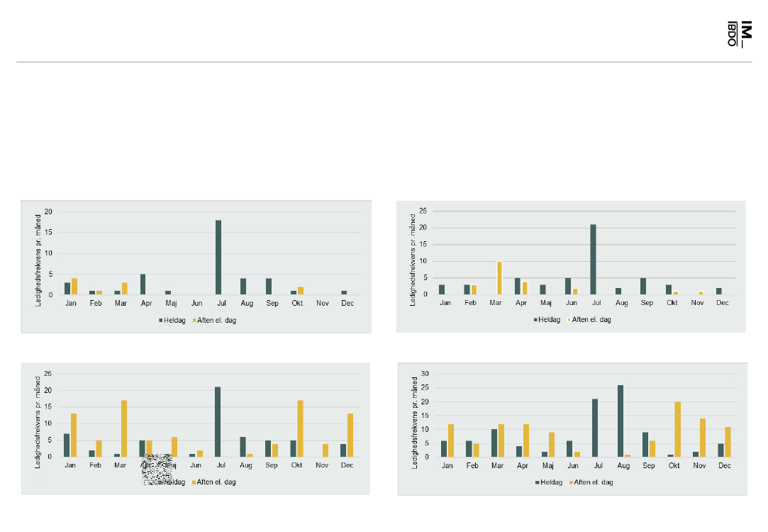
Task: Select the yellow Okt bar in bottom-right chart
Action: pyautogui.click(x=678, y=430)
